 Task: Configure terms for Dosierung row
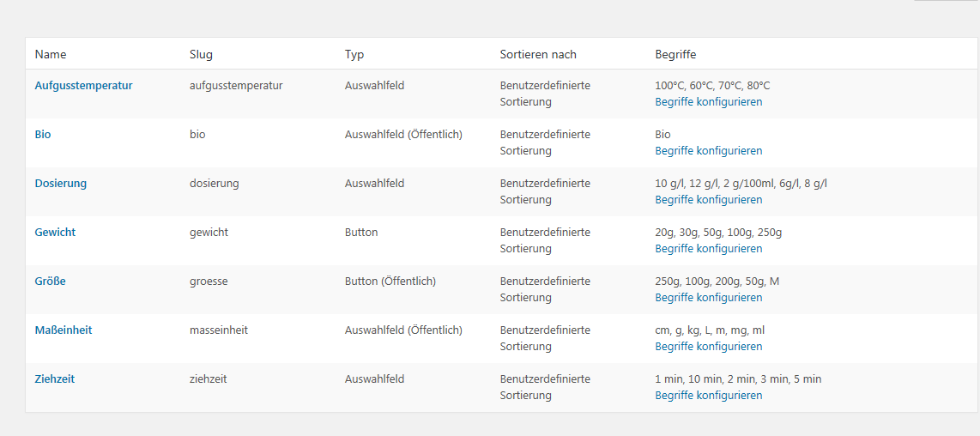pos(709,199)
